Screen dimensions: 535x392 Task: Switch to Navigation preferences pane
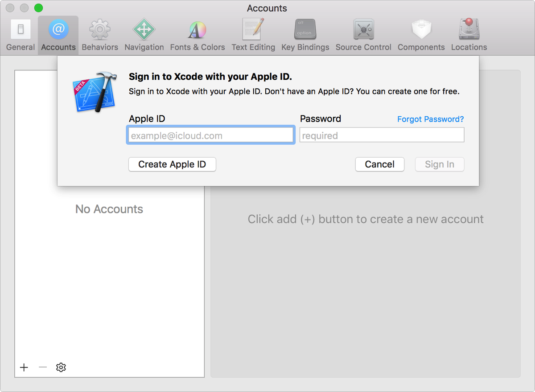click(x=144, y=35)
